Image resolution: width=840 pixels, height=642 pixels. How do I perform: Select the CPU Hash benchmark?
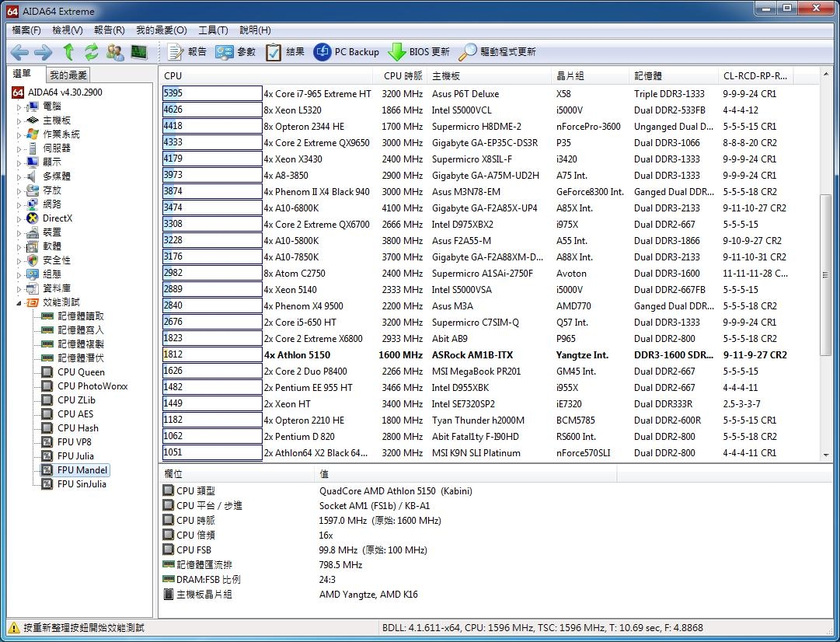tap(78, 428)
